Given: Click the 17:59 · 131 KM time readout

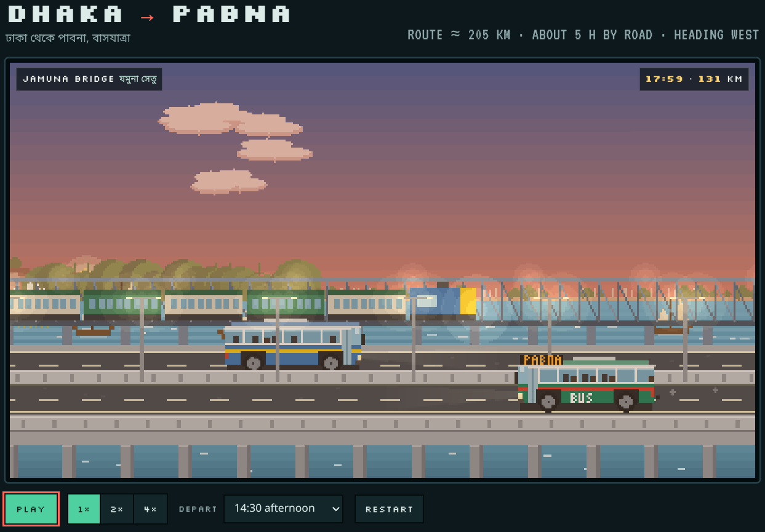Looking at the screenshot, I should tap(694, 79).
